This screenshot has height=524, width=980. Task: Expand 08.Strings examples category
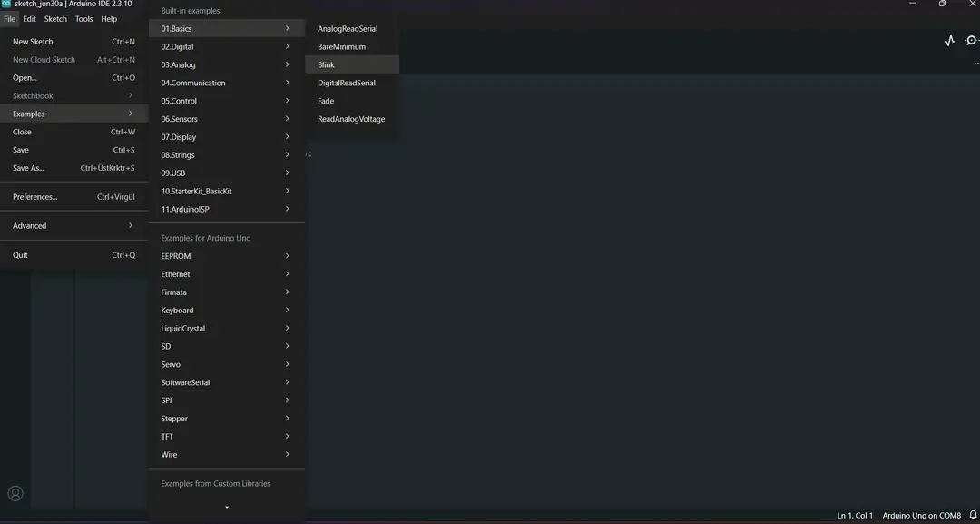227,155
